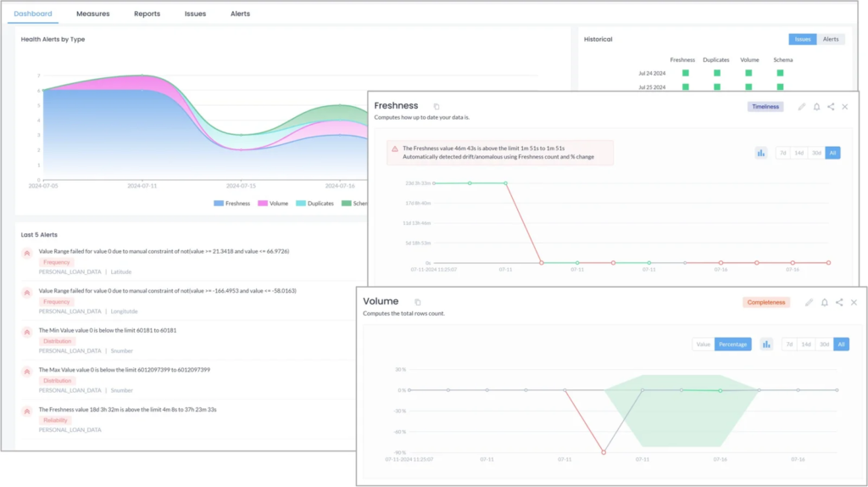Select Percentage mode in Volume chart
Image resolution: width=868 pixels, height=487 pixels.
tap(733, 344)
